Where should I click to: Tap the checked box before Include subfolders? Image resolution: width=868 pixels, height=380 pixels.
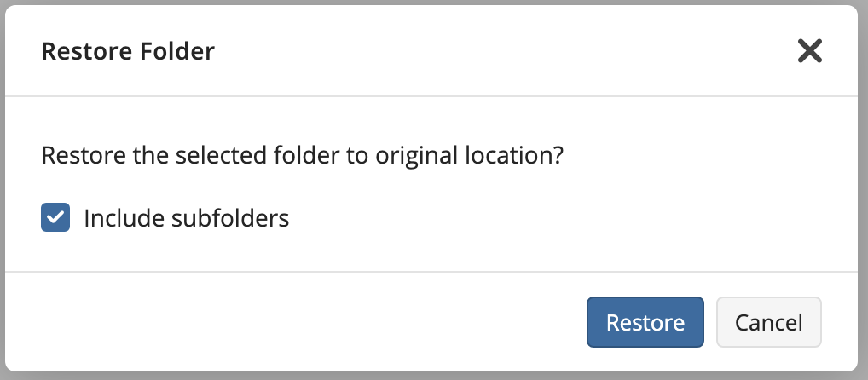55,218
